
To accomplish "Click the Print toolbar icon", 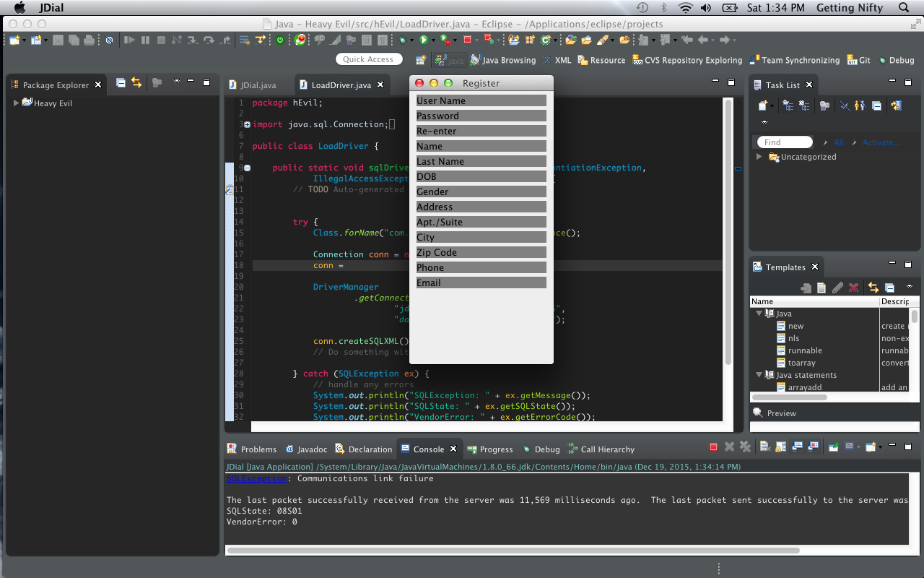I will tap(89, 40).
